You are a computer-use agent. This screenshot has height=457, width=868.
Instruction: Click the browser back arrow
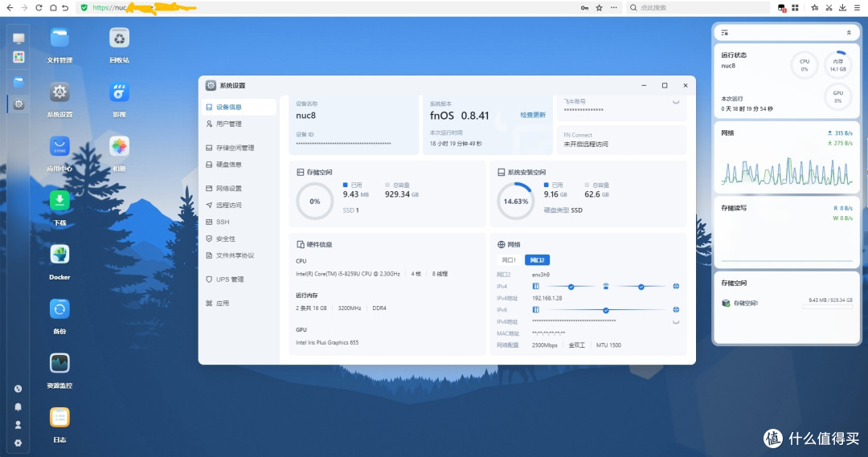click(x=10, y=8)
